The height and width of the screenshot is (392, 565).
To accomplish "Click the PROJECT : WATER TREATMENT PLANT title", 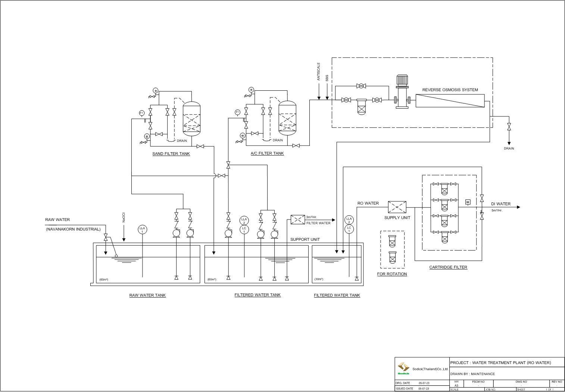I will [500, 363].
